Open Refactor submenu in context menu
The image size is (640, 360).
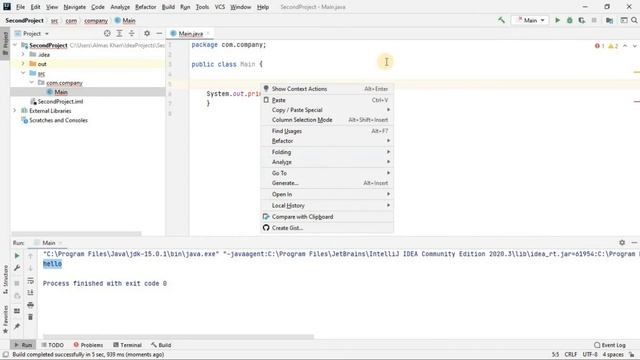click(x=327, y=141)
